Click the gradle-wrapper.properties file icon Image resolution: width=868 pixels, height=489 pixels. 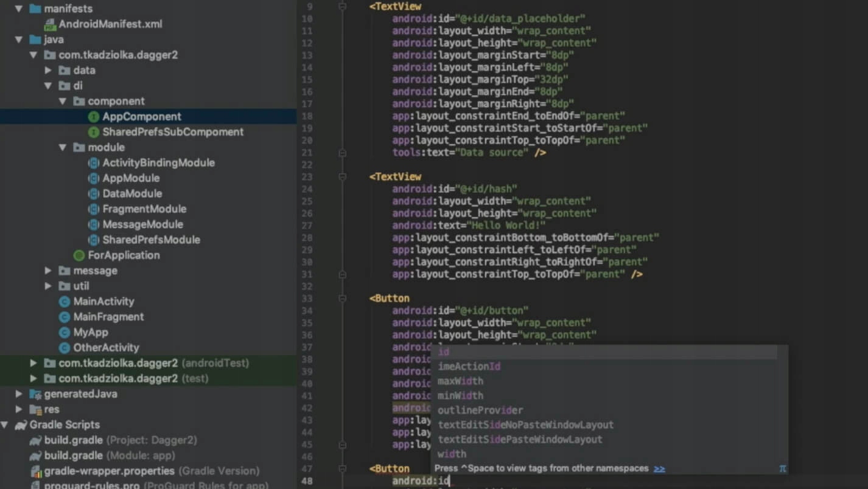(35, 471)
